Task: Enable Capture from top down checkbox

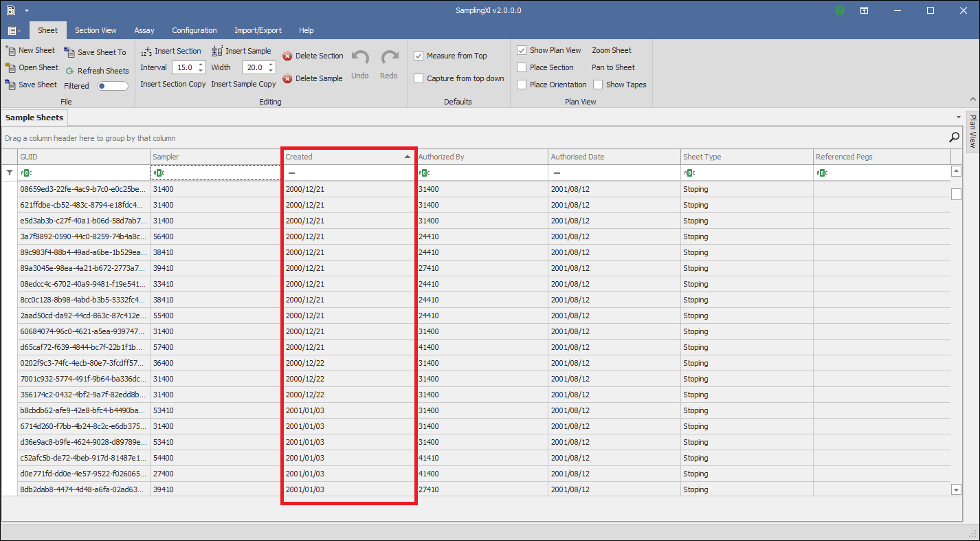Action: (419, 78)
